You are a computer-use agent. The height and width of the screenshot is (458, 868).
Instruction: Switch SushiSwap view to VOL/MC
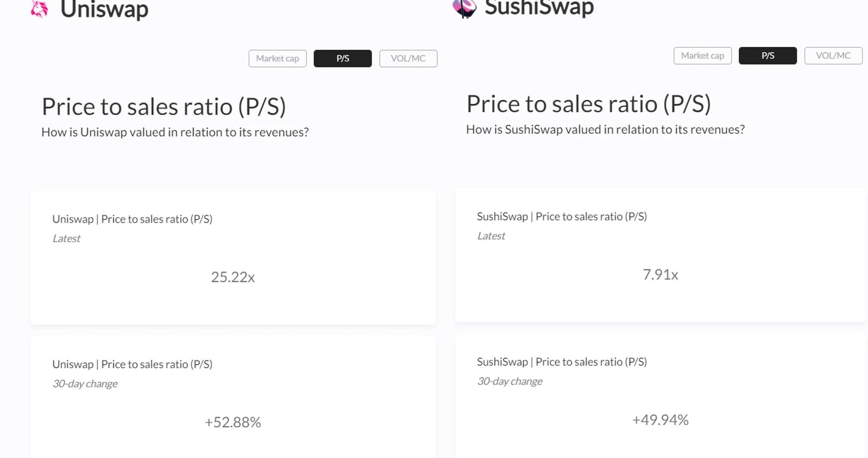[x=833, y=56]
